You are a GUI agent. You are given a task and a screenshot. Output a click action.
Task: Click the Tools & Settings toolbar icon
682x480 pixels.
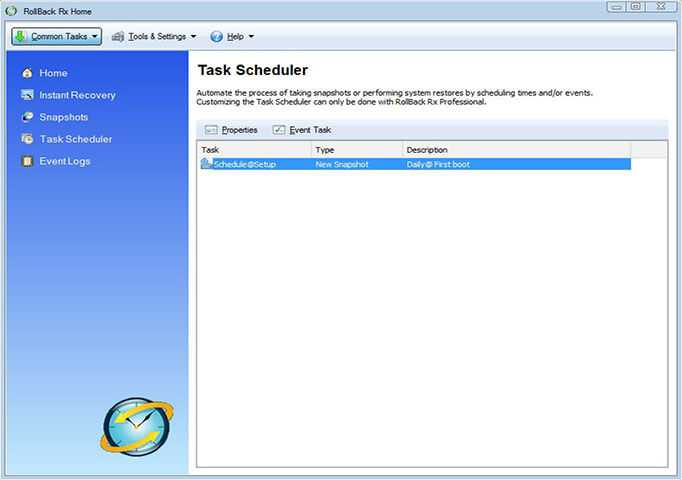pyautogui.click(x=118, y=37)
